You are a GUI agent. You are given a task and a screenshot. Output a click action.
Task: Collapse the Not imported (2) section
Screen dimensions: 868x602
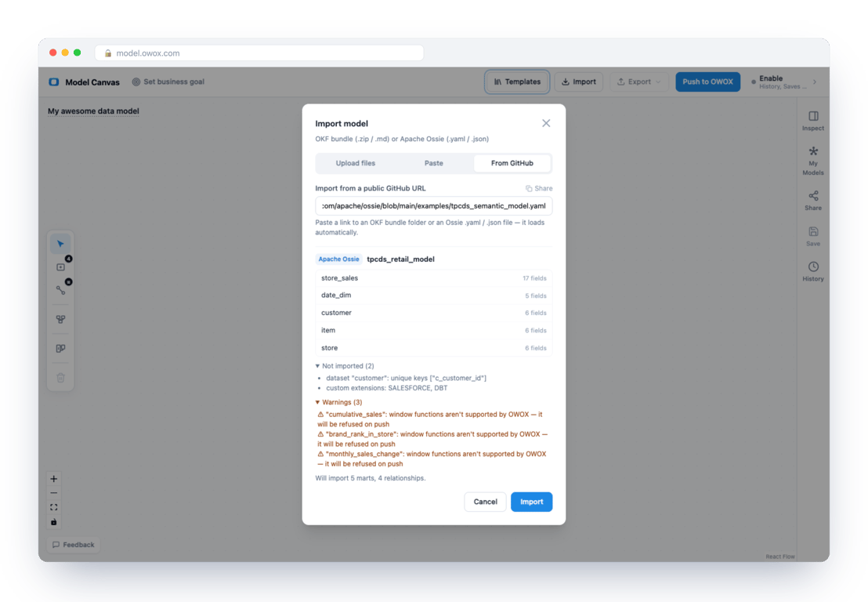point(345,366)
